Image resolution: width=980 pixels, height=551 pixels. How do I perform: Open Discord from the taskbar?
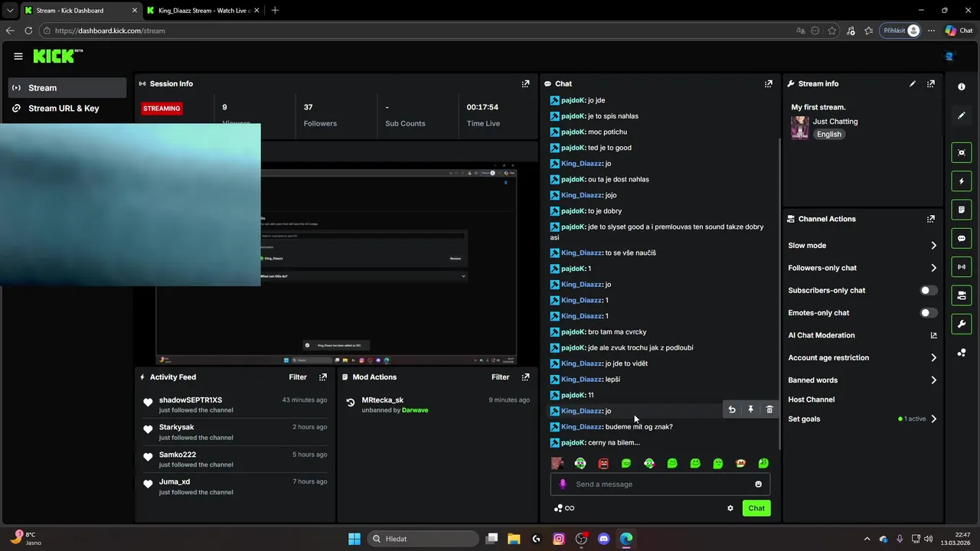604,539
